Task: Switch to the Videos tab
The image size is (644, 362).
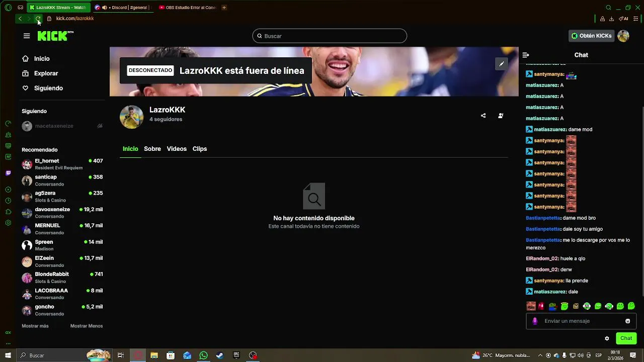Action: click(177, 149)
